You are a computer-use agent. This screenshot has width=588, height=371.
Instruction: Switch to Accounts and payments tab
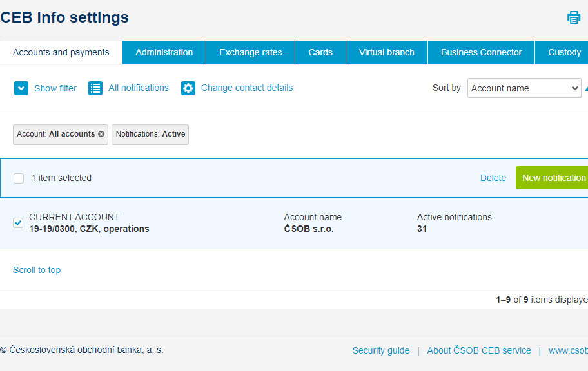[61, 52]
